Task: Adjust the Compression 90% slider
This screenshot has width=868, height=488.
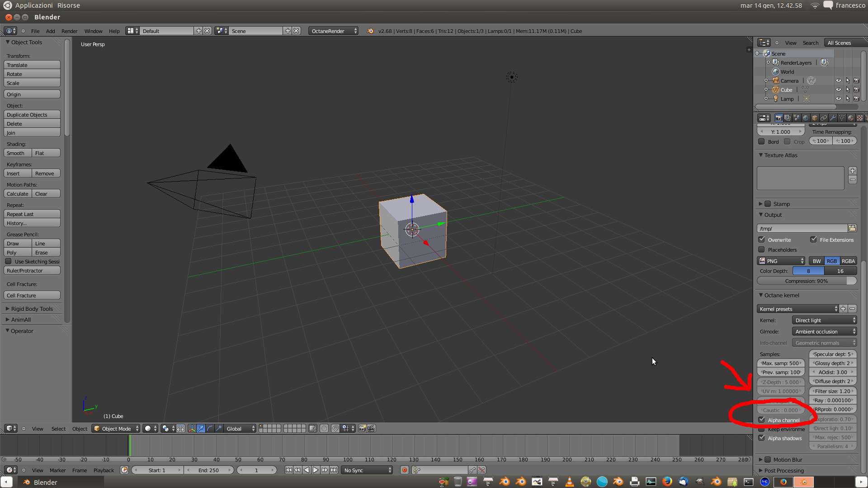Action: tap(807, 281)
